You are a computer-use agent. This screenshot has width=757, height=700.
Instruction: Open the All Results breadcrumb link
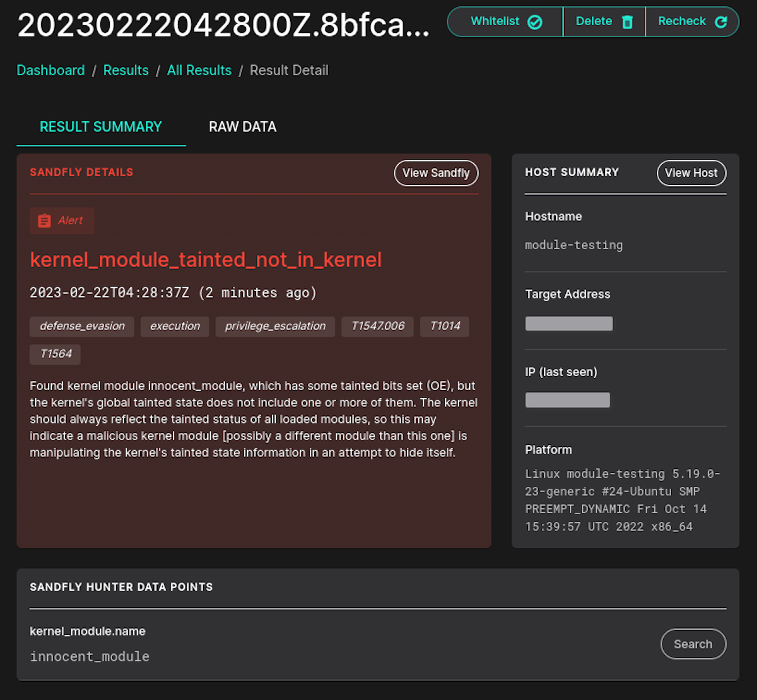pos(199,70)
